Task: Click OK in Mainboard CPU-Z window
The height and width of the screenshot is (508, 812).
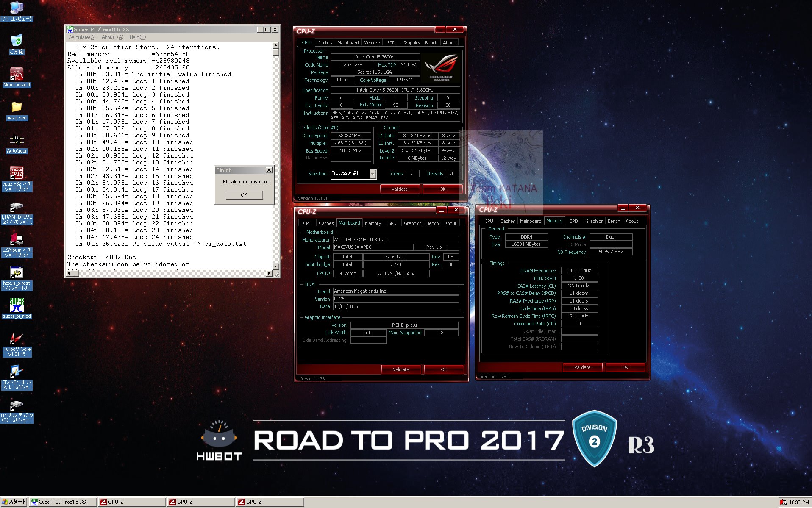Action: tap(444, 369)
